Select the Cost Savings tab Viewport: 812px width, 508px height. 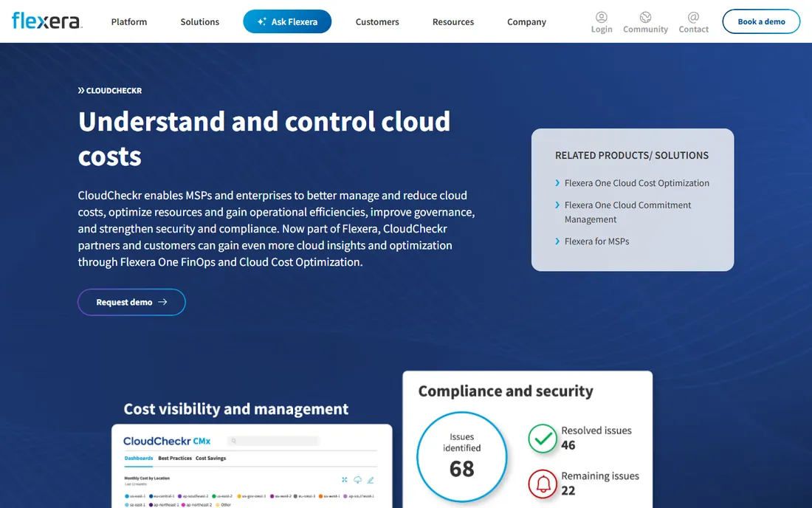[211, 459]
